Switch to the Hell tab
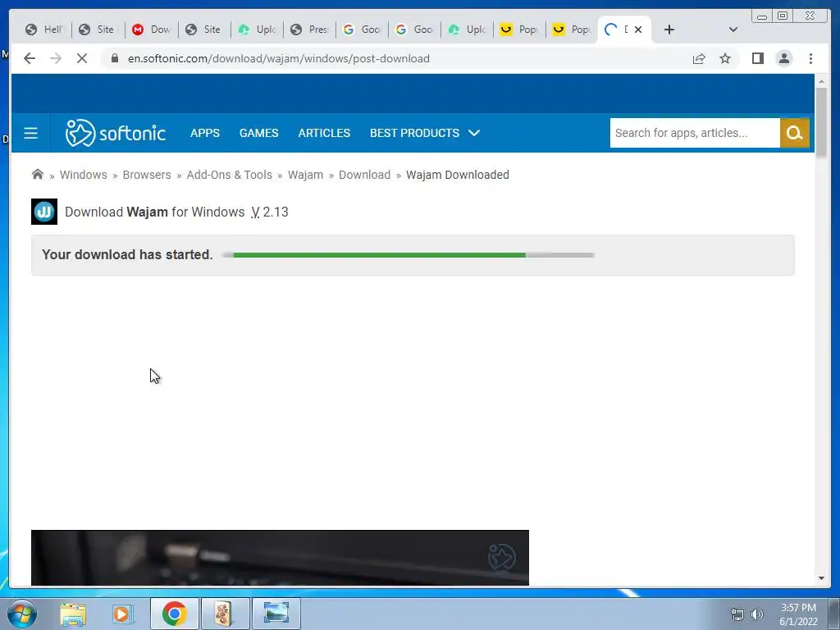This screenshot has height=630, width=840. pos(45,30)
